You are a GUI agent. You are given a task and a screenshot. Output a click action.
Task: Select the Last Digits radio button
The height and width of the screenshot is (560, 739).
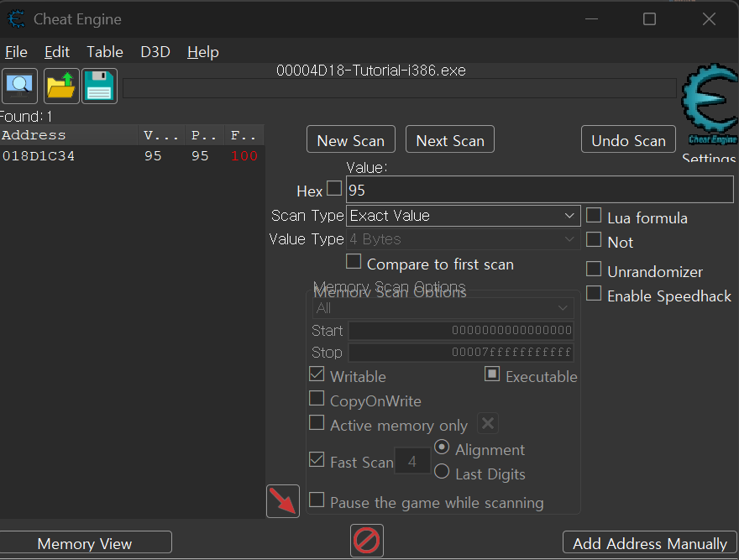click(442, 472)
